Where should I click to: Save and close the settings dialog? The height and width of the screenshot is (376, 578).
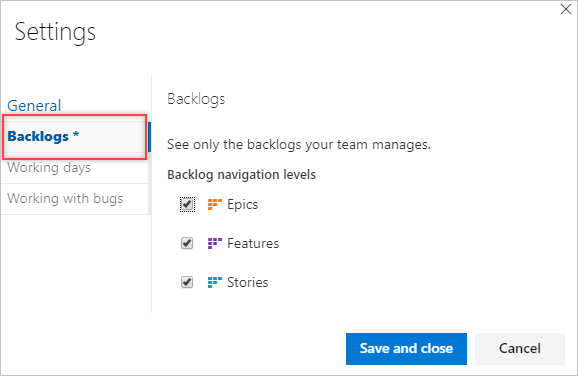pos(406,349)
